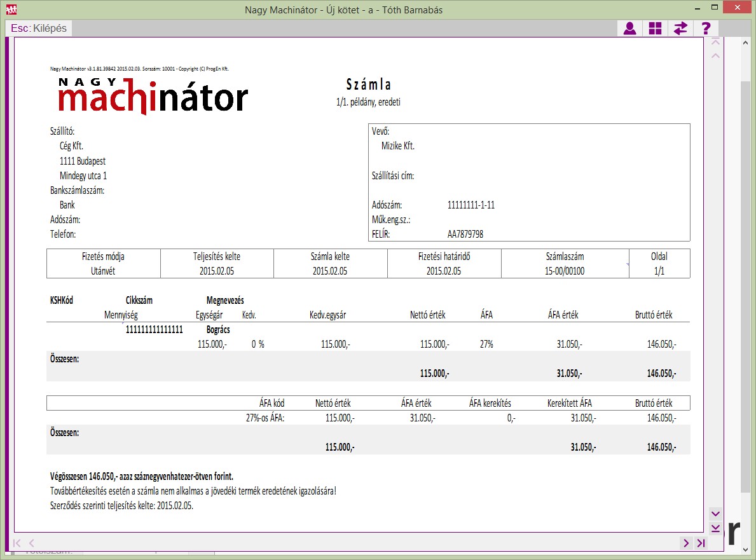Go to first page arrow
756x560 pixels.
pos(17,543)
